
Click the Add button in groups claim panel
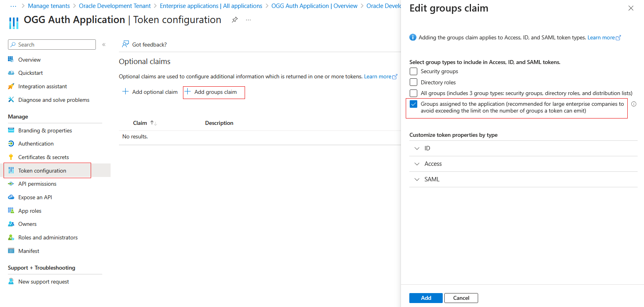pos(426,298)
